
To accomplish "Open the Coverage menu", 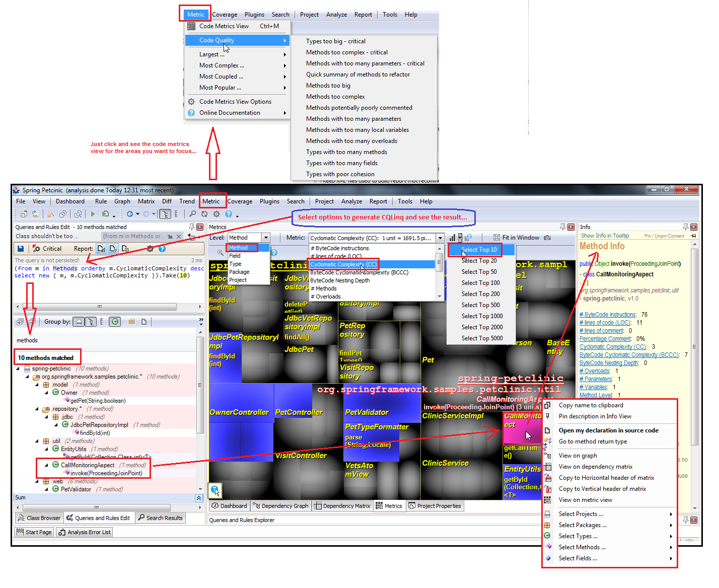I will point(240,201).
